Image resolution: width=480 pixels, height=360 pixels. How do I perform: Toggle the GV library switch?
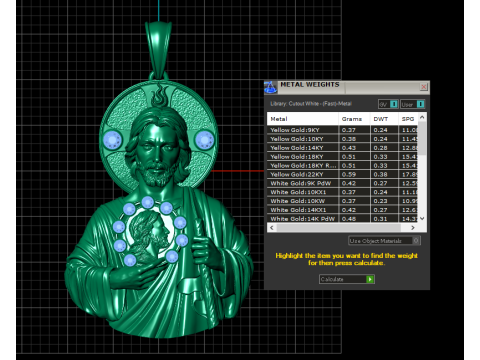point(388,104)
